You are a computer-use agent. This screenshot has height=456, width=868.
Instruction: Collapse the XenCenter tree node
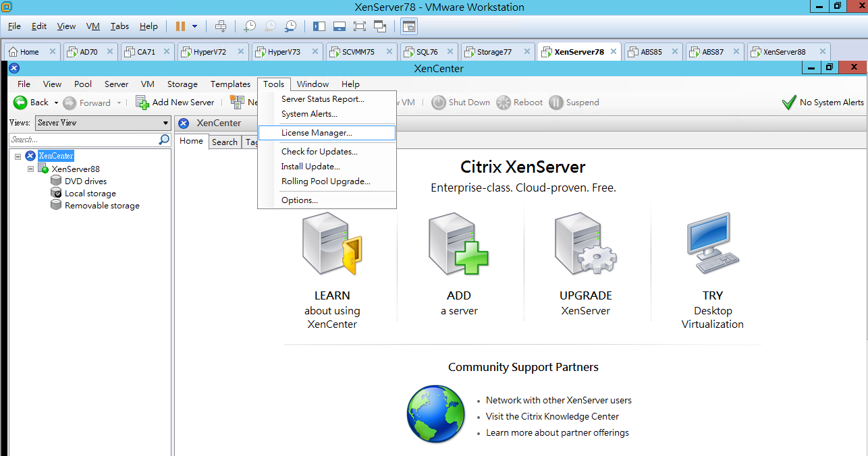(18, 156)
